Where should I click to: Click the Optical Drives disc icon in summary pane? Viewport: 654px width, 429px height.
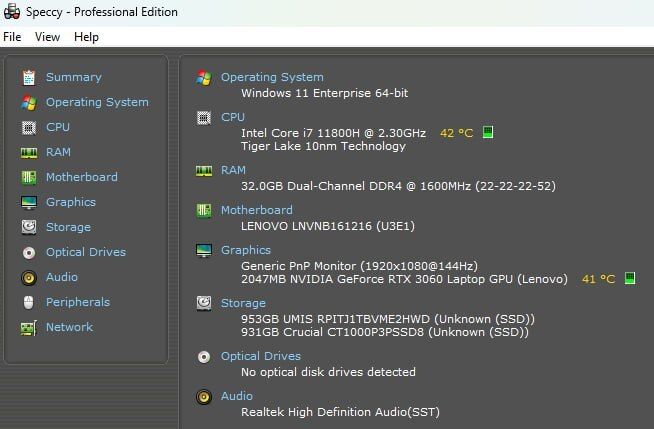tap(204, 357)
